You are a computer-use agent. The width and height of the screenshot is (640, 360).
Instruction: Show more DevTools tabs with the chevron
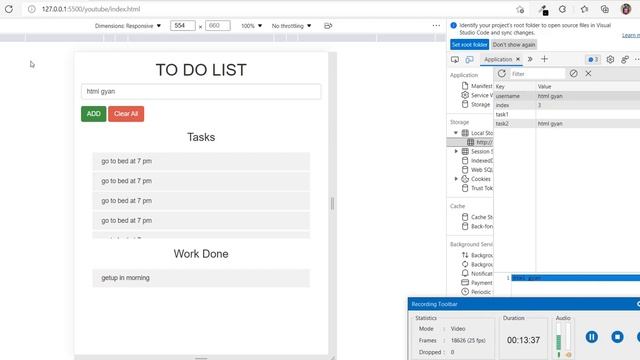point(530,59)
